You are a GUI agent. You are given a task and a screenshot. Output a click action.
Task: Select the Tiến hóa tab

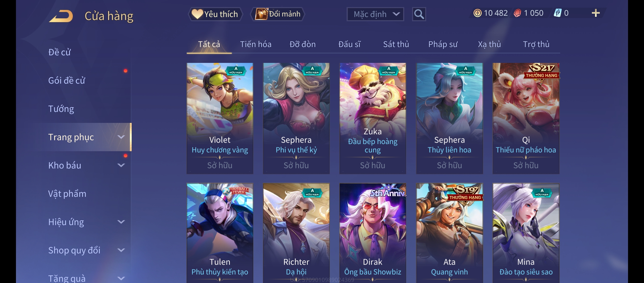click(256, 44)
